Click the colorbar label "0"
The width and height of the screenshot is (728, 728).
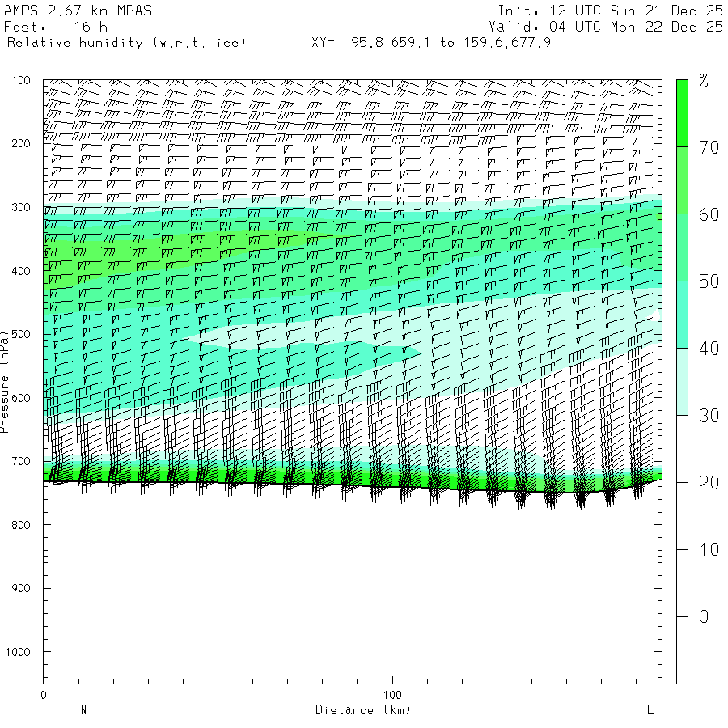(x=704, y=616)
